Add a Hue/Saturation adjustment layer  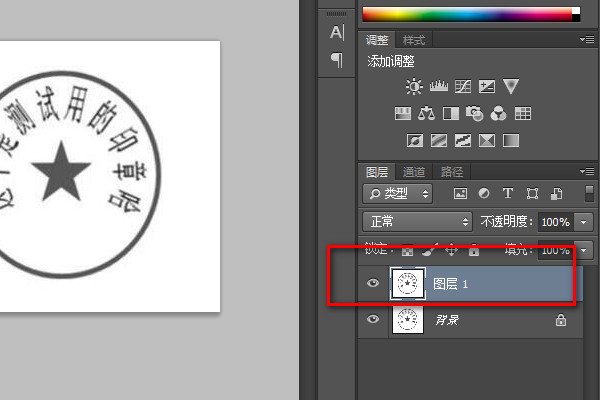(403, 114)
